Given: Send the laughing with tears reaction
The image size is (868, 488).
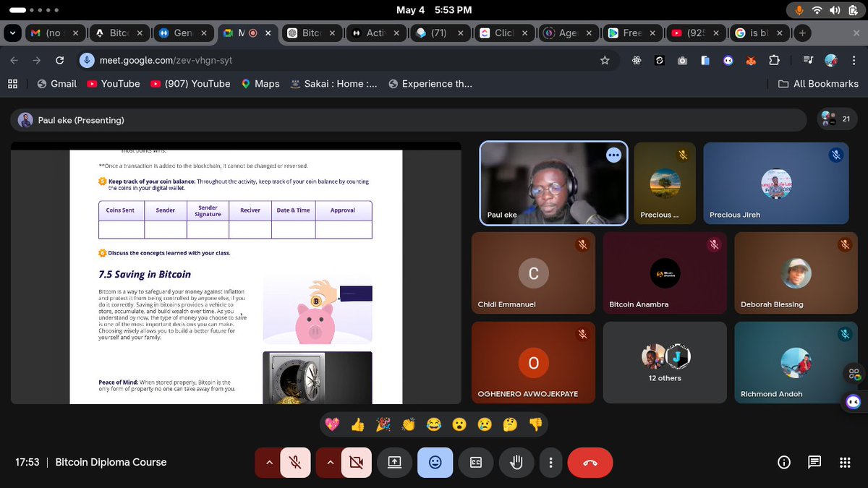Looking at the screenshot, I should click(x=434, y=424).
